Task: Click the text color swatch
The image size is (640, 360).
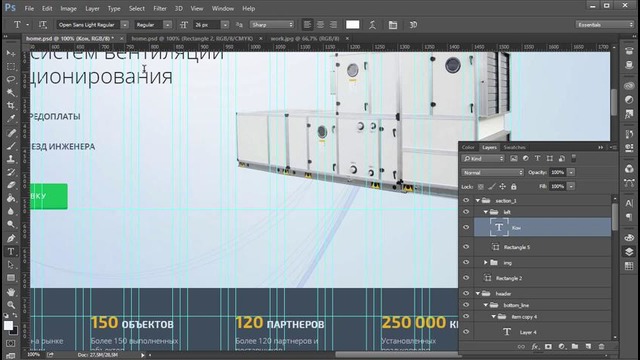Action: pos(353,25)
